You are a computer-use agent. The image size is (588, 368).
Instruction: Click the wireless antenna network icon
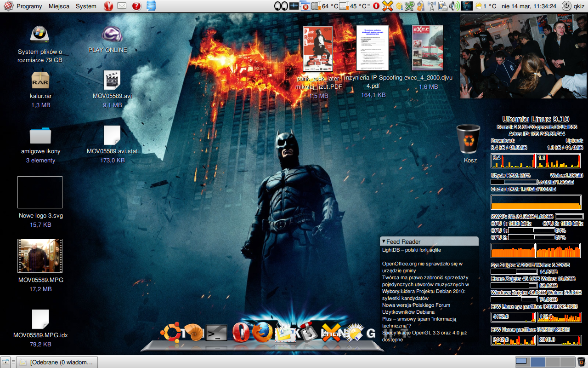pos(432,6)
